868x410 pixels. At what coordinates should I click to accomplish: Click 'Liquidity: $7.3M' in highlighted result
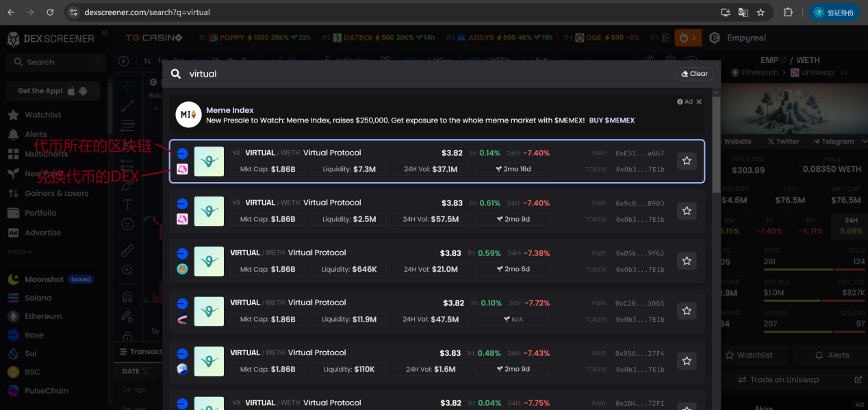tap(349, 169)
